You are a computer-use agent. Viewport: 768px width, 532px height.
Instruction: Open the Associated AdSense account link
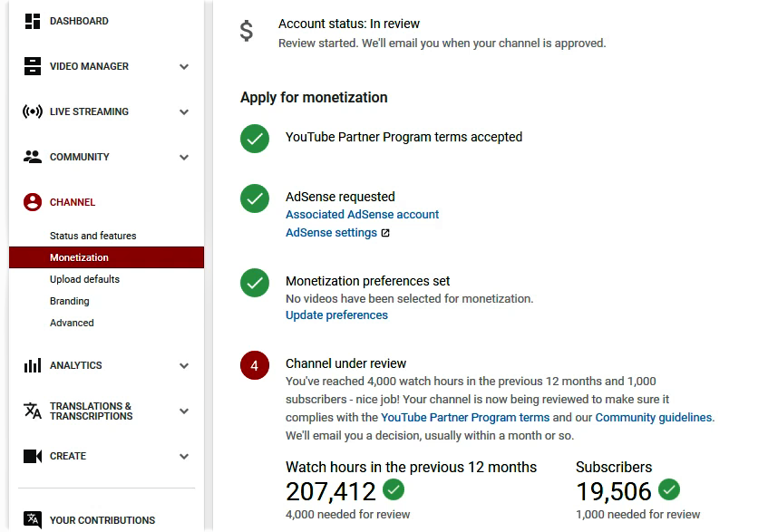362,215
